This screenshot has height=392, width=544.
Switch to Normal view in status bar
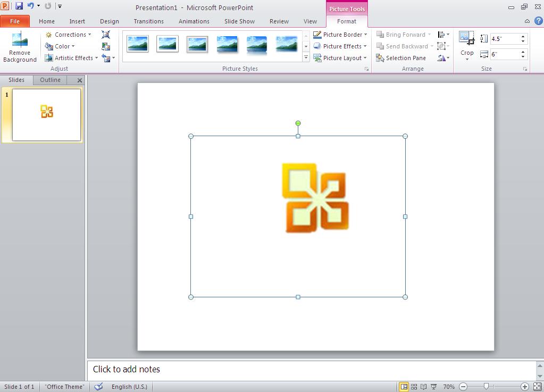tap(404, 387)
